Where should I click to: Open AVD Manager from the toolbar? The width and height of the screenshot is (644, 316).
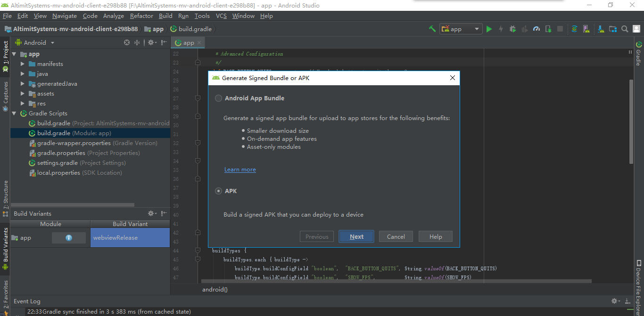tap(586, 29)
